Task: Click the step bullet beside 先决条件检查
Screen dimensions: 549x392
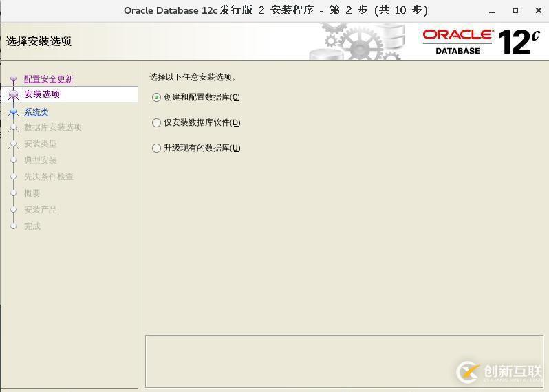Action: pyautogui.click(x=13, y=176)
